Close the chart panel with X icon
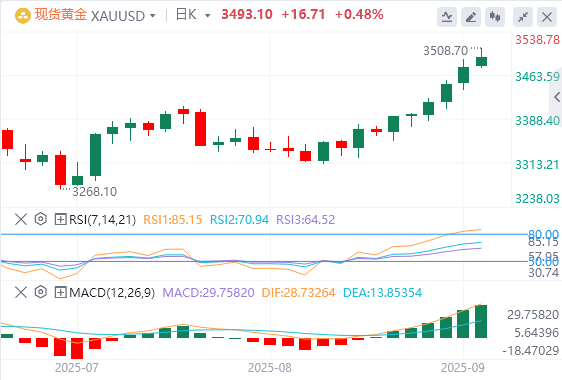 tap(547, 16)
